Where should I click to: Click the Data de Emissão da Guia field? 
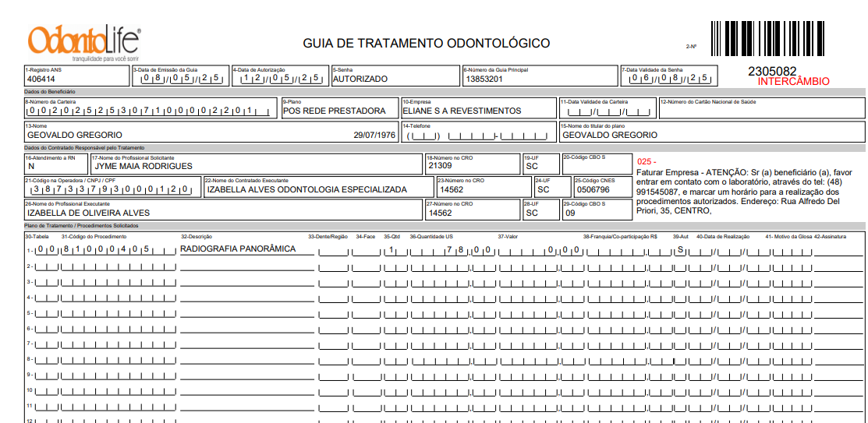(x=180, y=76)
